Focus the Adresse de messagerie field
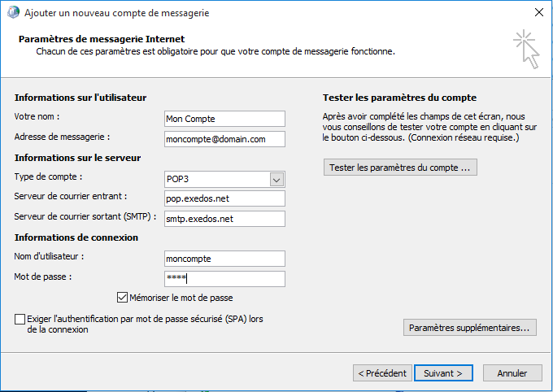Screen dimensions: 553x392 coord(224,139)
